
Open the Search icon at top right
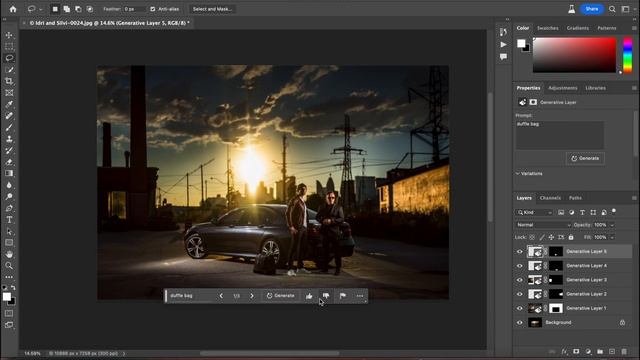point(612,9)
